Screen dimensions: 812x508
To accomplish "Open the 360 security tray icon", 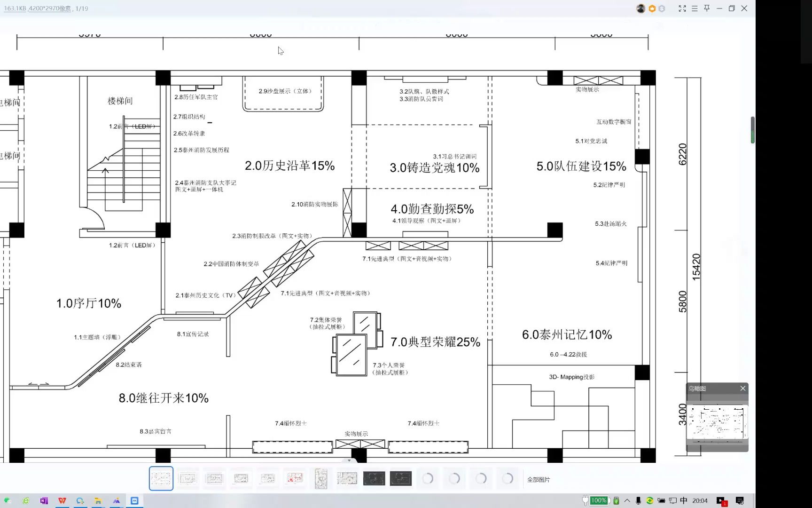I will [x=649, y=500].
